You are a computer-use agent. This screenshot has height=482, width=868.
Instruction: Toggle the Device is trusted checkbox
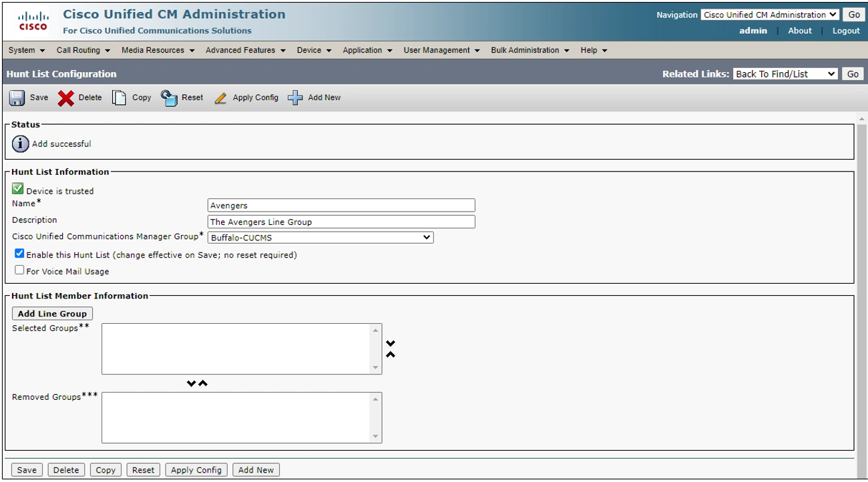[18, 190]
